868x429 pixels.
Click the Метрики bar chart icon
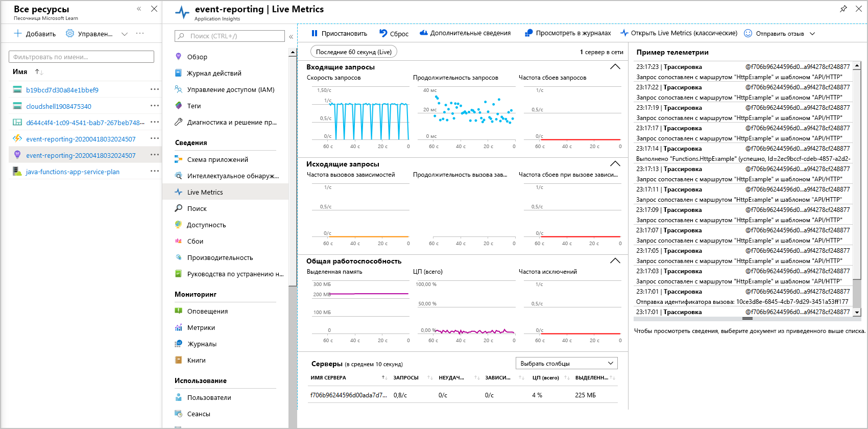point(178,327)
